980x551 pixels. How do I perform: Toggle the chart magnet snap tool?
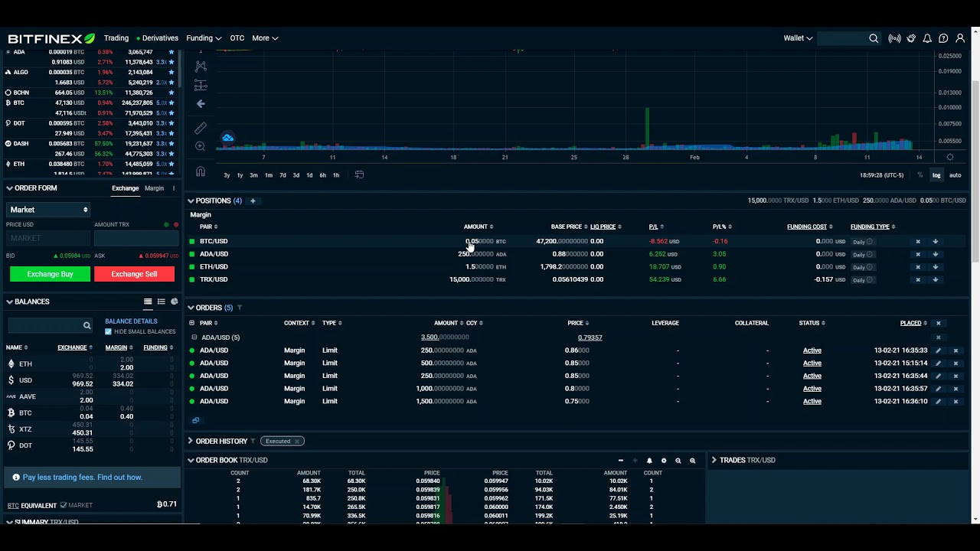[201, 171]
